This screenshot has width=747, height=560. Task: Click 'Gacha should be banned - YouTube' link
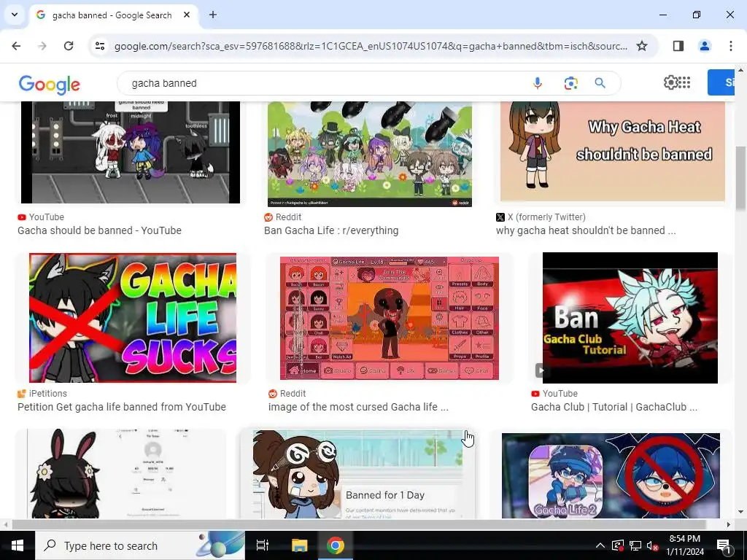(99, 230)
